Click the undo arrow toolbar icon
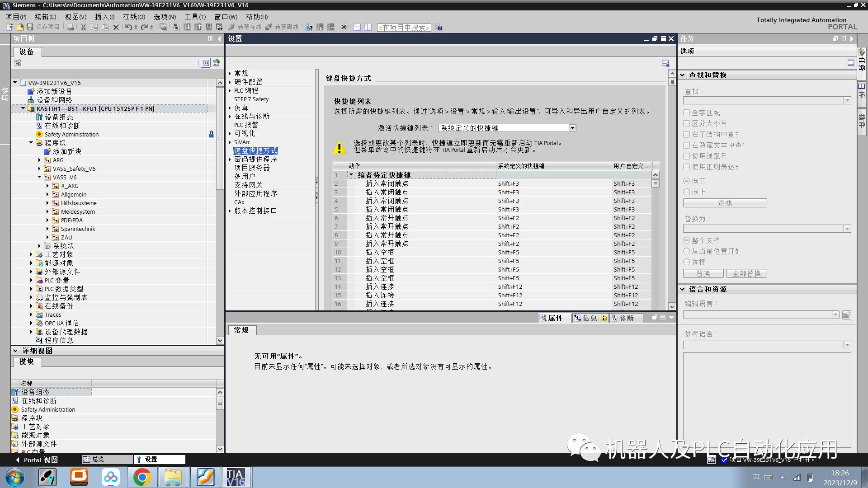Screen dimensions: 868x488 pyautogui.click(x=128, y=27)
